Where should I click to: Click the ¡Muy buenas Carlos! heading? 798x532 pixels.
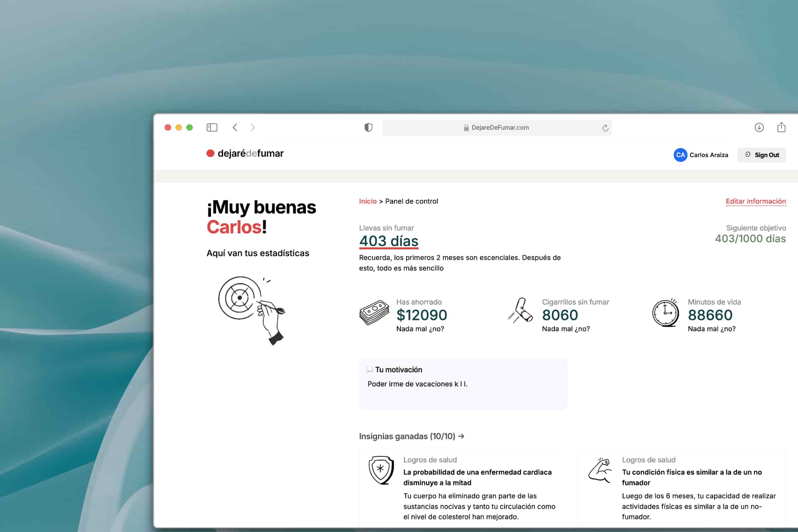pyautogui.click(x=261, y=217)
